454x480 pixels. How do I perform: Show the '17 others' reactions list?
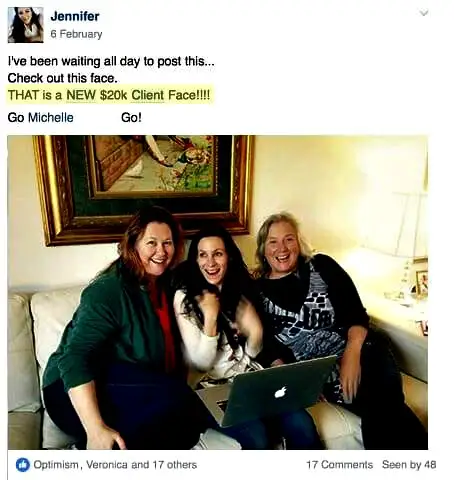pyautogui.click(x=175, y=464)
